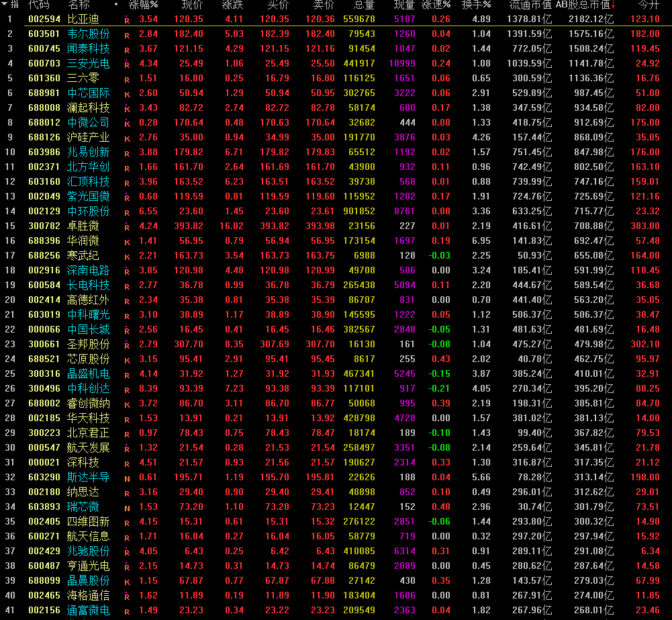Click stock code 688256

pos(44,255)
